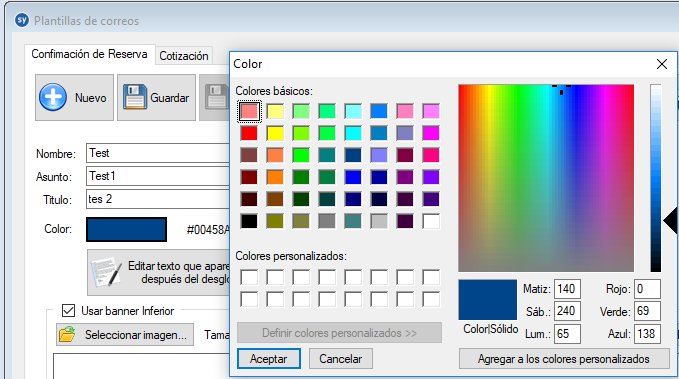This screenshot has width=679, height=379.
Task: Select the pure yellow basic color swatch
Action: [275, 133]
